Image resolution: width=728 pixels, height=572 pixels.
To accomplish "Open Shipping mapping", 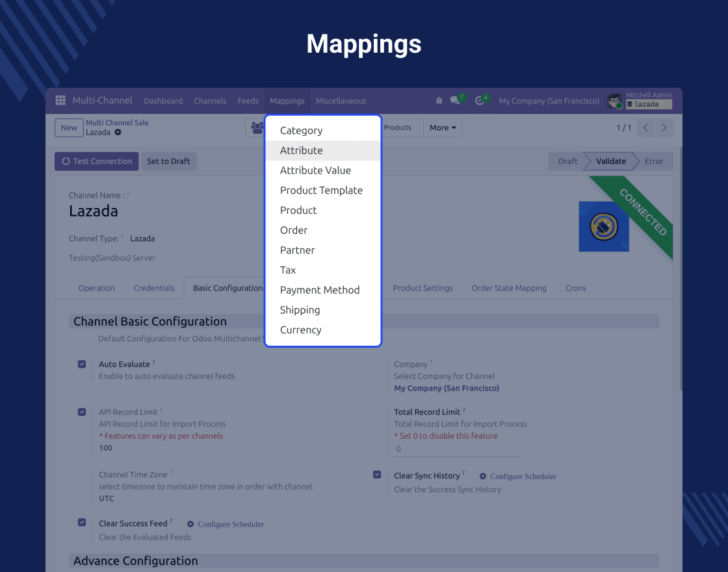I will tap(323, 310).
